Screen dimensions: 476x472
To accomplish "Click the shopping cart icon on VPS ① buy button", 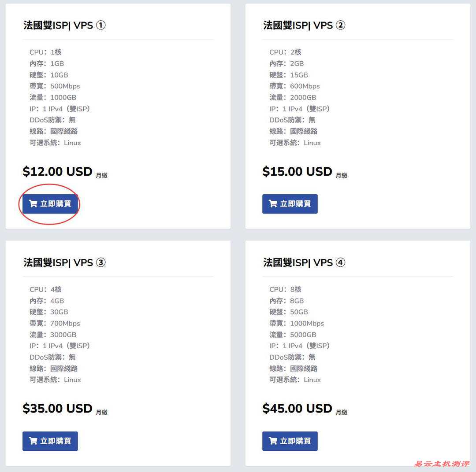I will tap(34, 203).
